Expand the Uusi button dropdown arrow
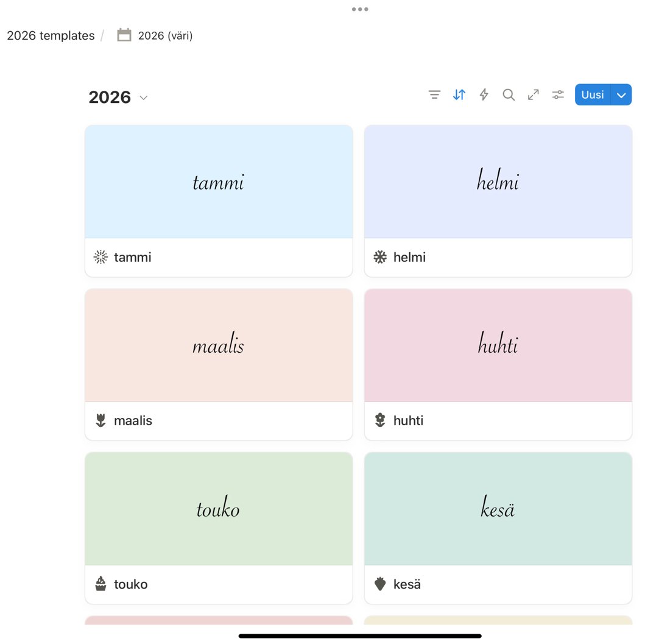The width and height of the screenshot is (670, 644). point(621,94)
